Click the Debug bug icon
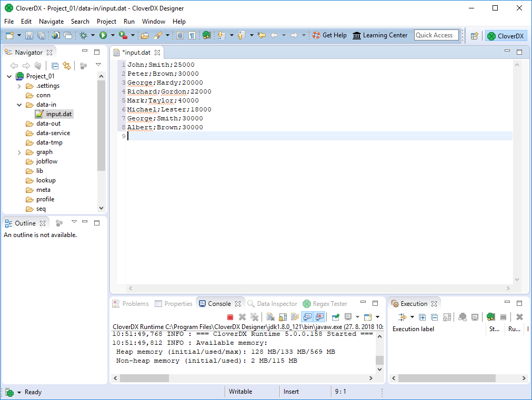Image resolution: width=532 pixels, height=400 pixels. 83,35
